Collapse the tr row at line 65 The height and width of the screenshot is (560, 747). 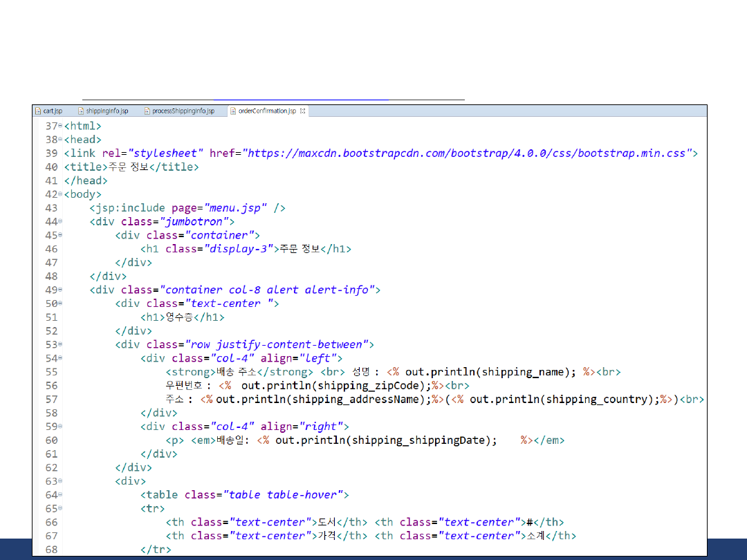pos(60,508)
